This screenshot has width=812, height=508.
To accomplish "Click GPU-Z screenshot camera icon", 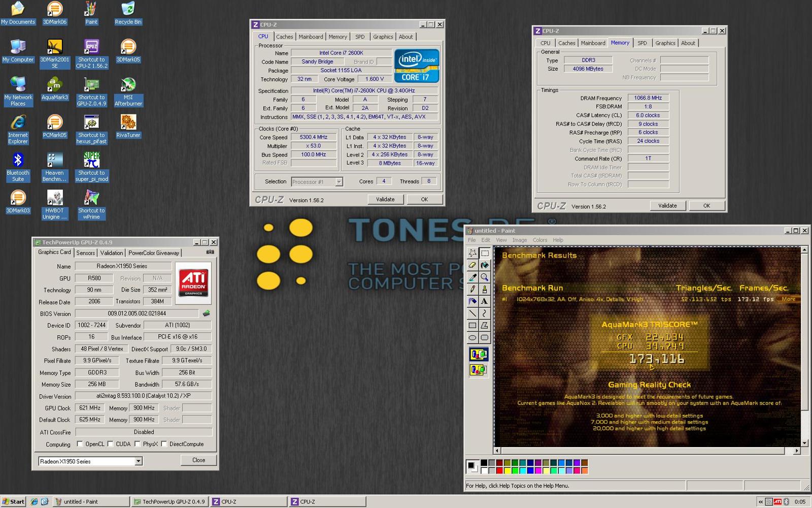I will [x=210, y=252].
